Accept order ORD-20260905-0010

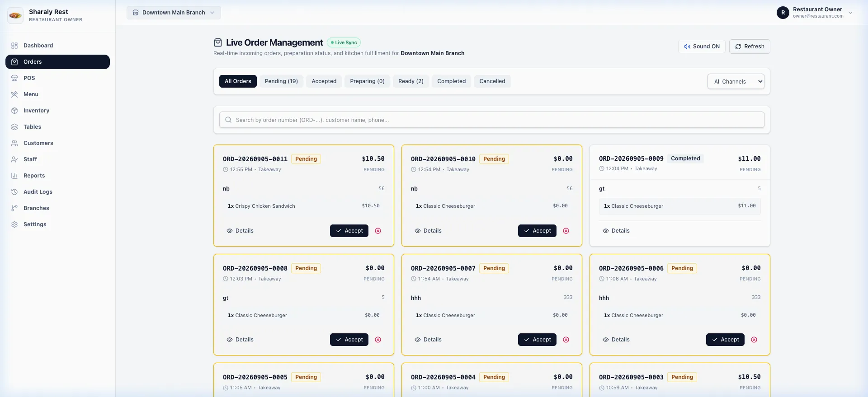(x=537, y=231)
